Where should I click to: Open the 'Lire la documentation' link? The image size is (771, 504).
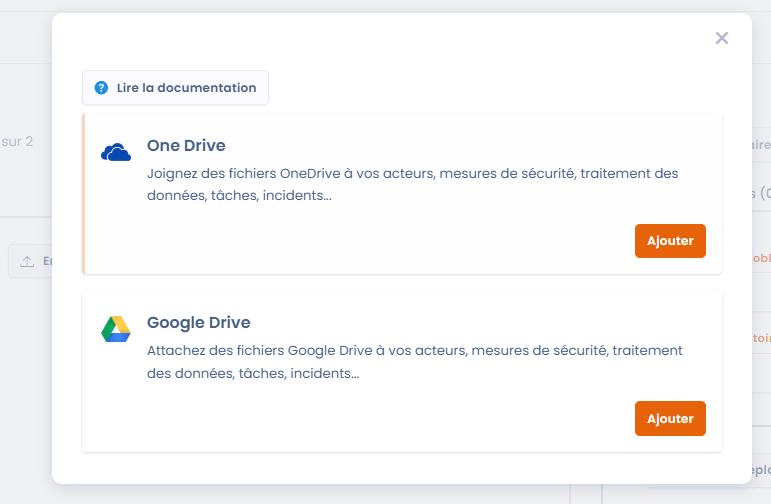coord(186,88)
